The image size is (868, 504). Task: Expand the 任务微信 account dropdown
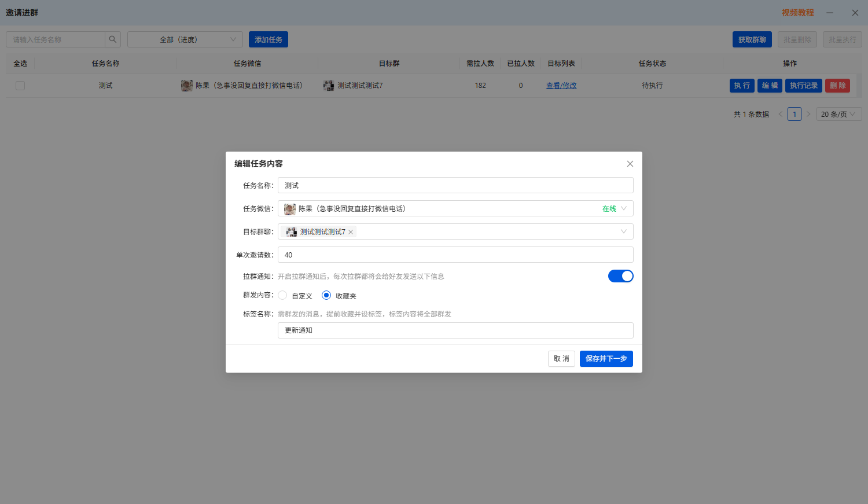[x=624, y=208]
